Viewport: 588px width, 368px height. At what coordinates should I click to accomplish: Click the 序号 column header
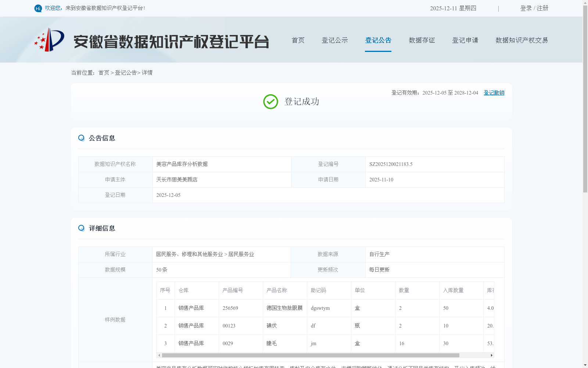point(165,290)
